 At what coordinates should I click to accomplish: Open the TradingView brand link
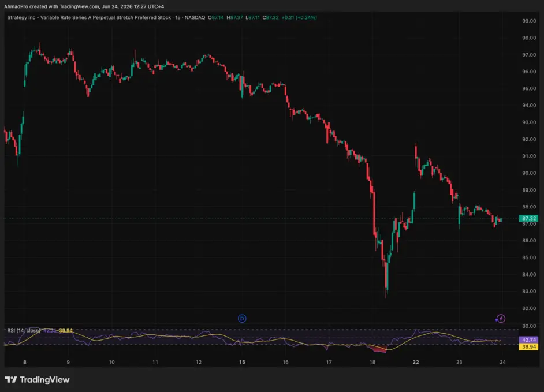click(x=37, y=379)
